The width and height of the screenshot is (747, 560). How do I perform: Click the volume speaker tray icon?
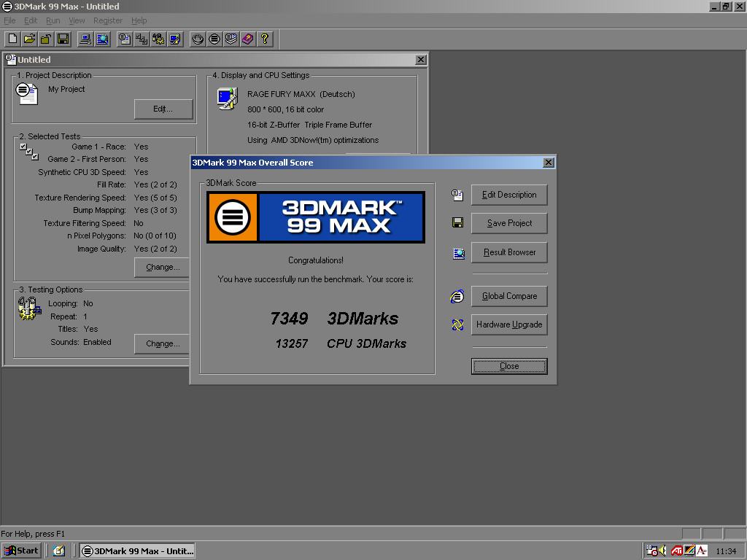tap(662, 551)
